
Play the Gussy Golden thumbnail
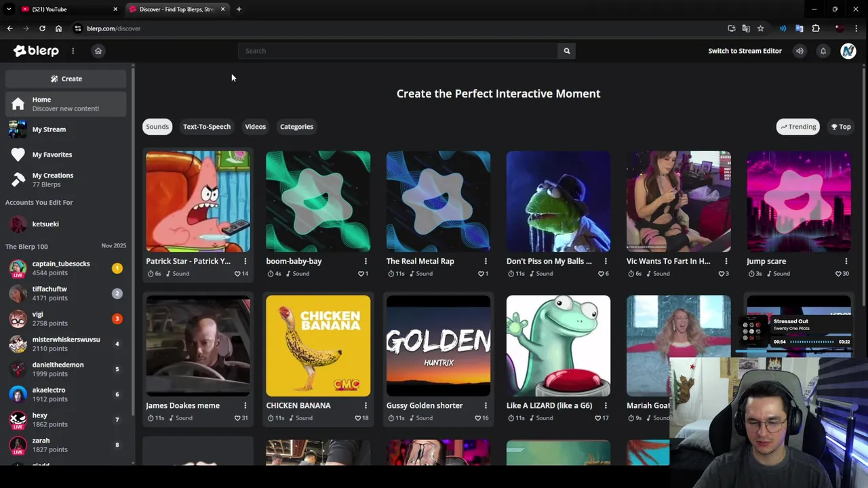click(x=438, y=346)
